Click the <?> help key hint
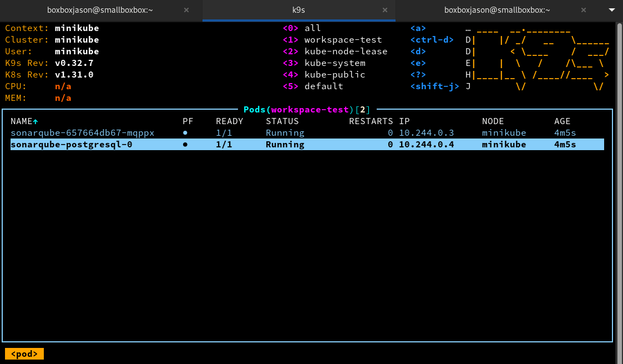The image size is (623, 364). [418, 75]
